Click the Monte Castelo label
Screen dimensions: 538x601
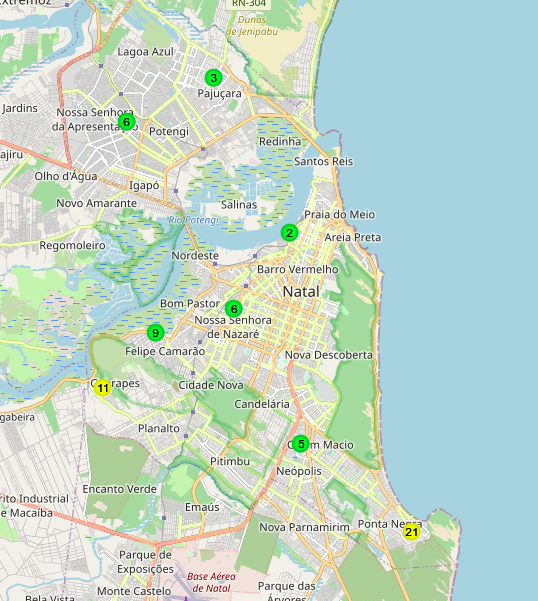(134, 591)
